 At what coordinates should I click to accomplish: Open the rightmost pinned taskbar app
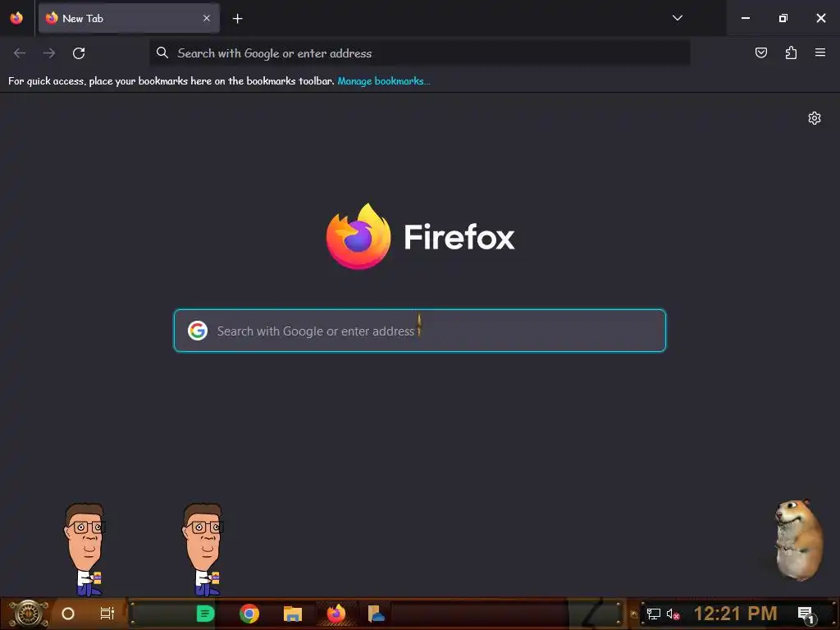point(376,614)
